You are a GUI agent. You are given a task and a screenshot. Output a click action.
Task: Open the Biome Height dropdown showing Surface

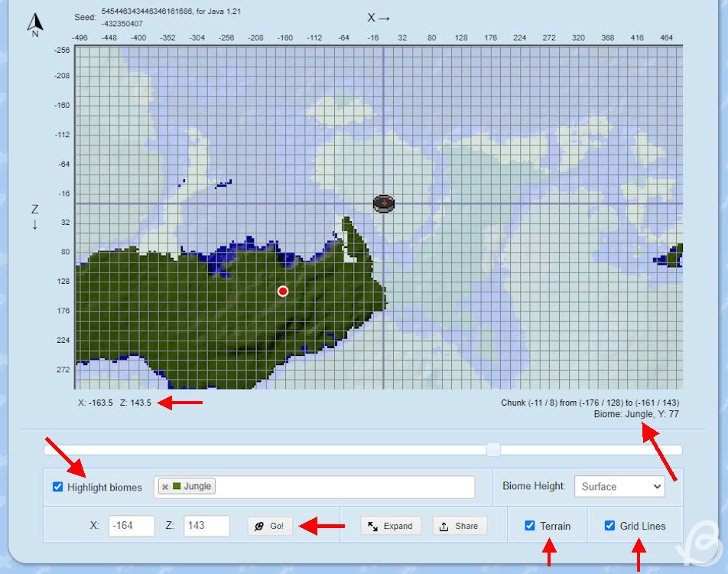pos(619,486)
